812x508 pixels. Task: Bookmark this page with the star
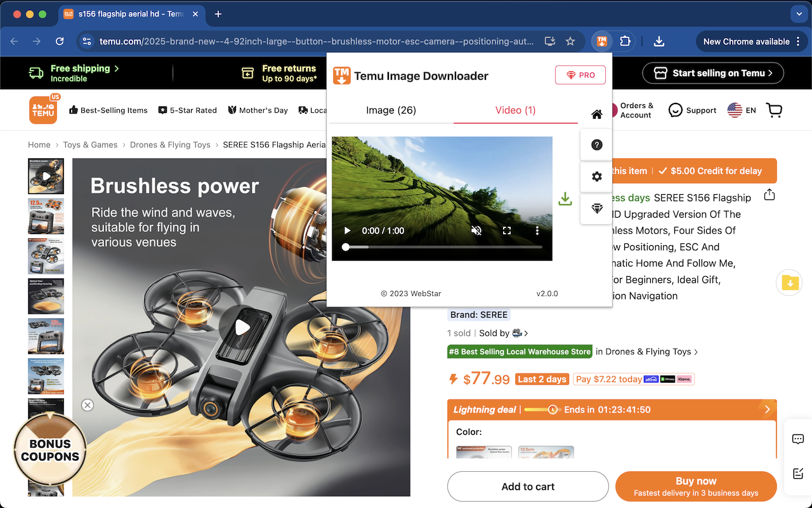click(570, 41)
